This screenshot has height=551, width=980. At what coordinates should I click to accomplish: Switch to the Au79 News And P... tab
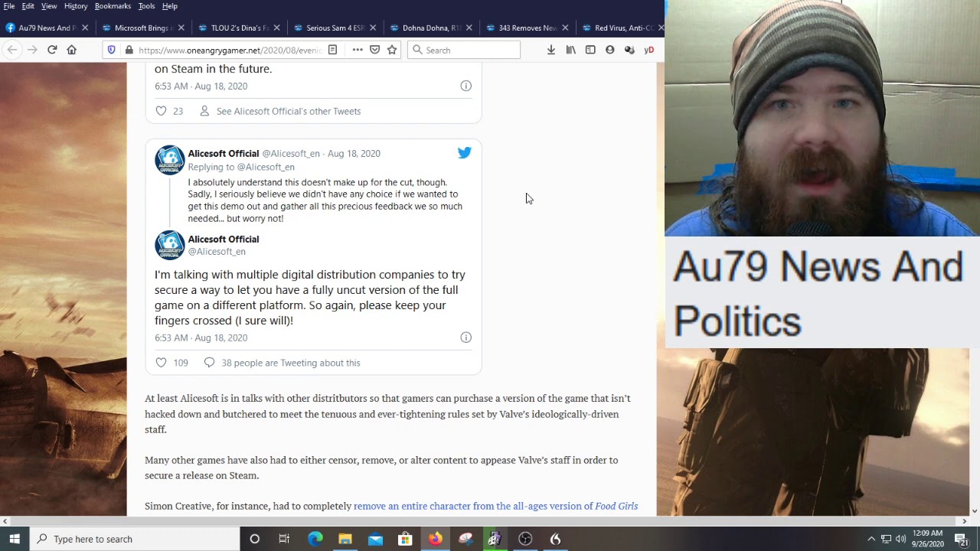[47, 28]
